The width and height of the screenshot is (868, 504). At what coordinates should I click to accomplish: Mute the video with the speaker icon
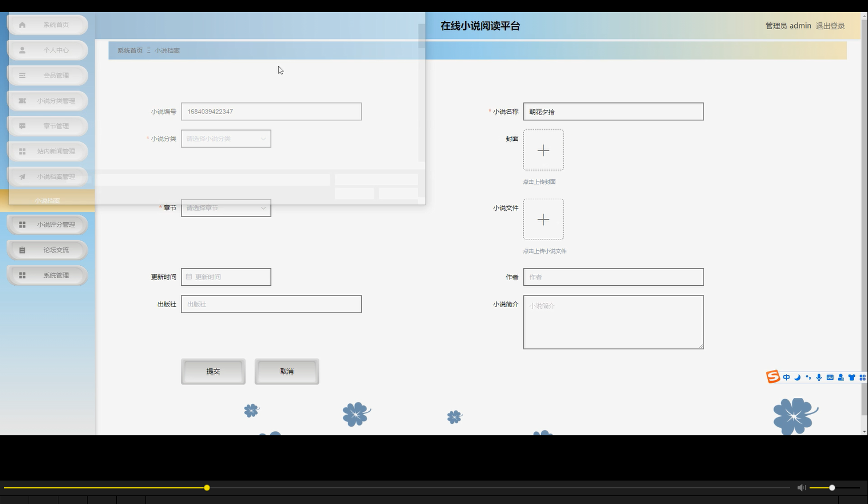click(801, 487)
